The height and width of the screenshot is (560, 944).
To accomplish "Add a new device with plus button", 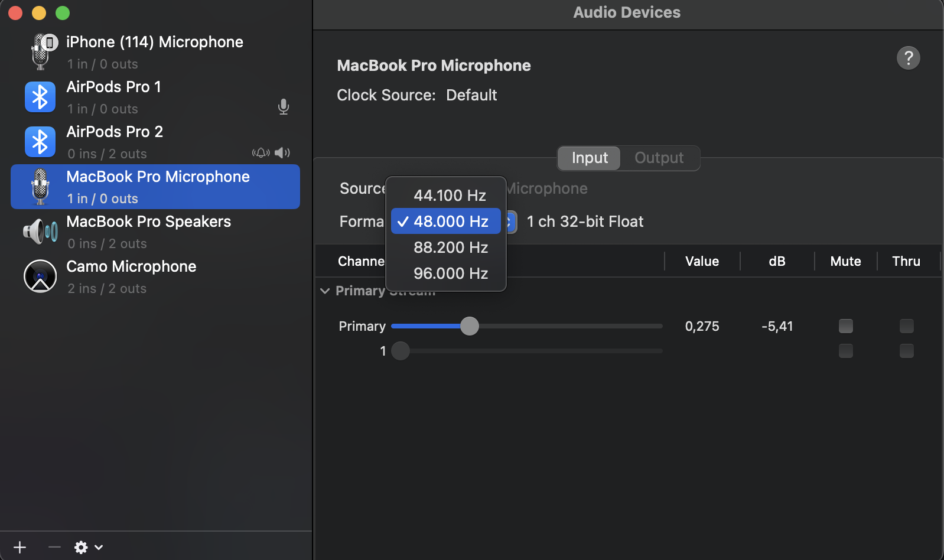I will 20,547.
